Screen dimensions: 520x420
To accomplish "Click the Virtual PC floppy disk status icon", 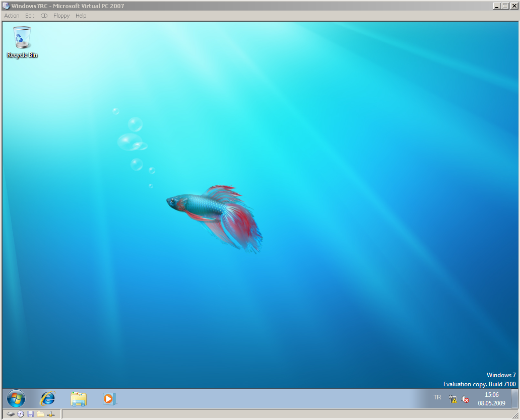I will point(31,414).
